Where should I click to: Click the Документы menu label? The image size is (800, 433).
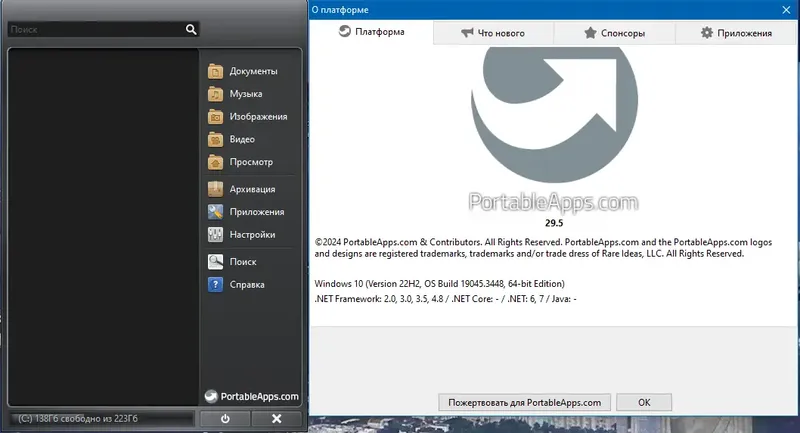(253, 71)
